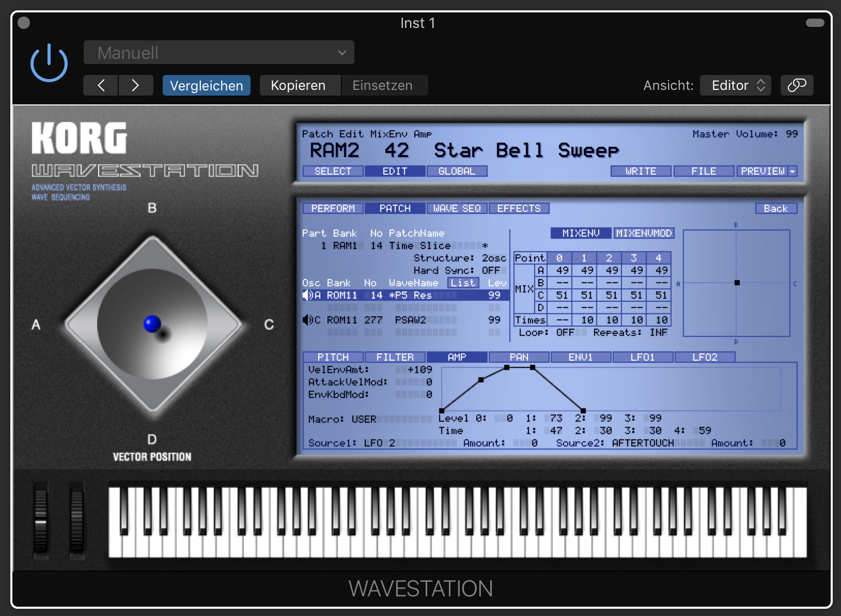Click the link chain icon button
Image resolution: width=841 pixels, height=616 pixels.
pyautogui.click(x=797, y=85)
